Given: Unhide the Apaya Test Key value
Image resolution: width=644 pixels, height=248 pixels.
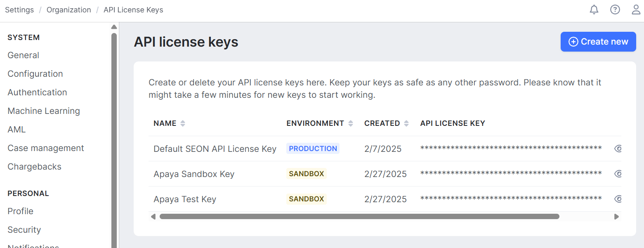Looking at the screenshot, I should (x=618, y=199).
